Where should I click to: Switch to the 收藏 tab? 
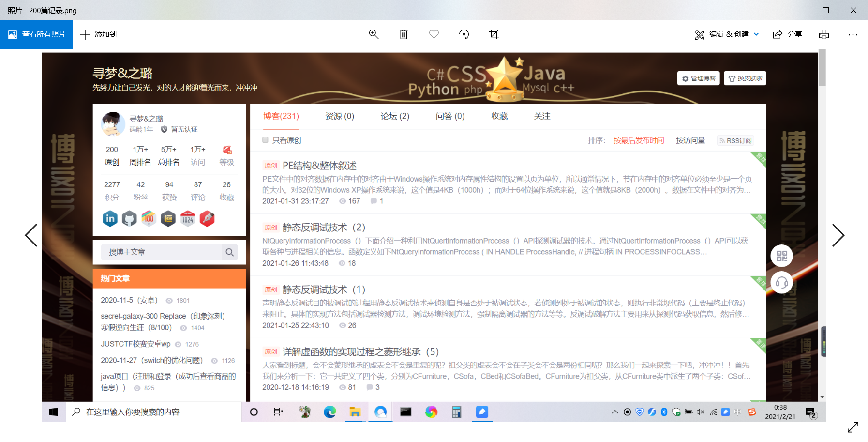tap(499, 116)
